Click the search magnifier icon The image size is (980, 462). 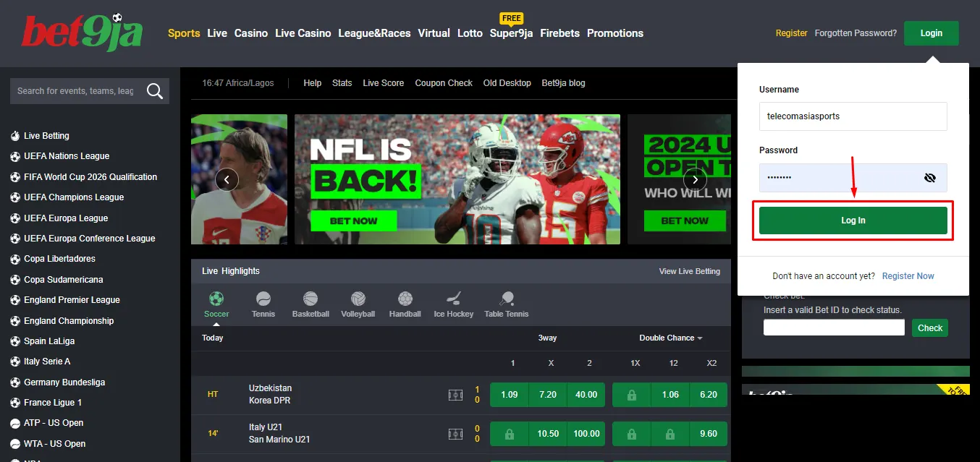coord(155,90)
